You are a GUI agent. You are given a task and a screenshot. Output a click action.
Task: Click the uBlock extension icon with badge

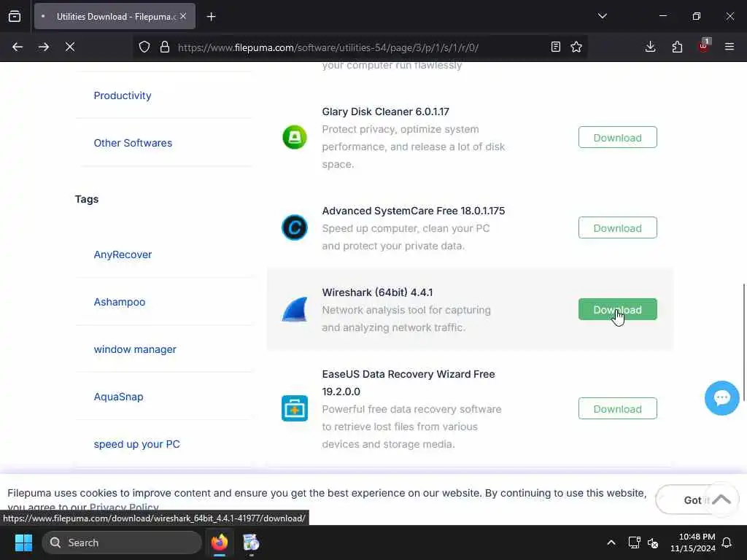point(704,46)
